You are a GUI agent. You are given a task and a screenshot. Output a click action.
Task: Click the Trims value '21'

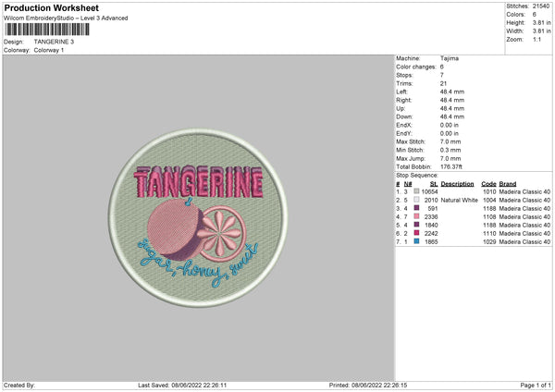point(443,83)
